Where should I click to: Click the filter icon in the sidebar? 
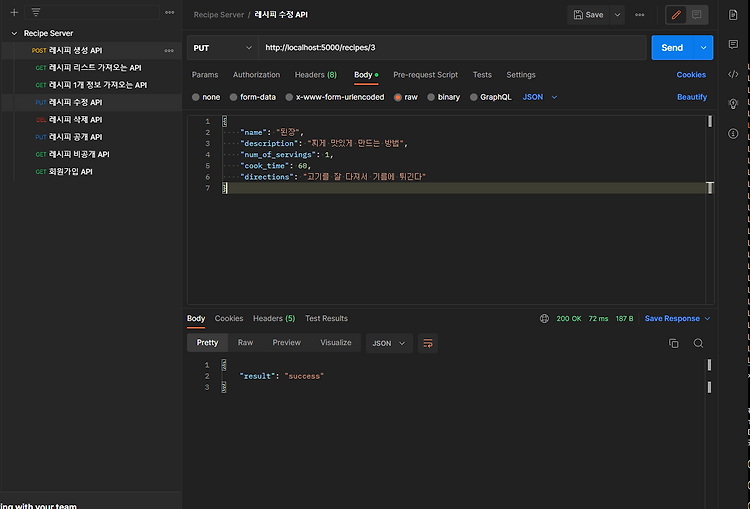[x=36, y=12]
